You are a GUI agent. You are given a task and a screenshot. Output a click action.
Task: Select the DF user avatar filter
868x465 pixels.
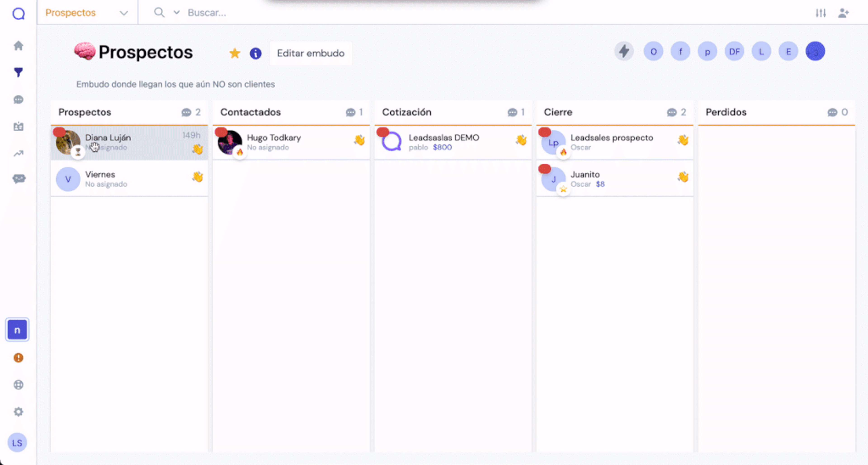click(734, 52)
